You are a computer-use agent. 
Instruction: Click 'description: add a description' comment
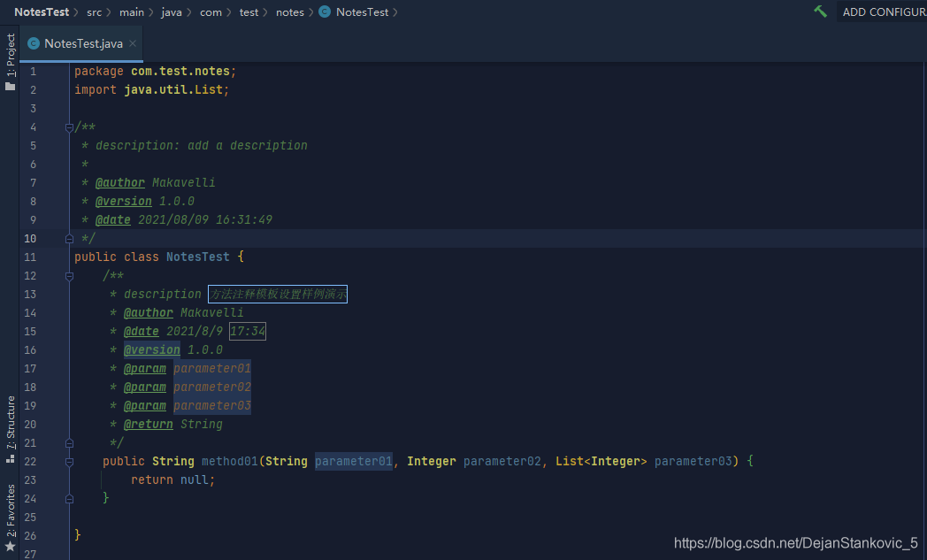point(202,145)
